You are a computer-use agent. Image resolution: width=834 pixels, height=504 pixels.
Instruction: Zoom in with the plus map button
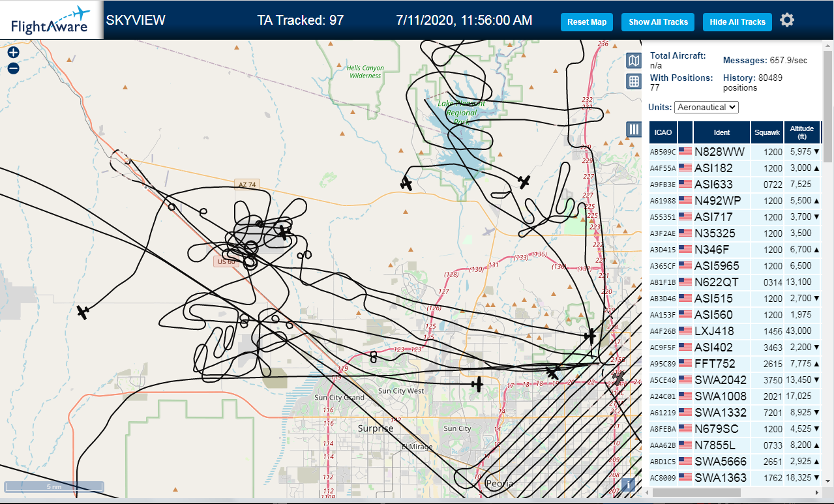pos(13,53)
